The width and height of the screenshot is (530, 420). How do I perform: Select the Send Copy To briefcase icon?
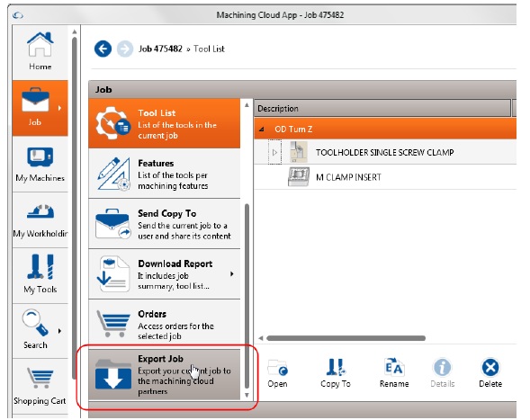pos(113,224)
